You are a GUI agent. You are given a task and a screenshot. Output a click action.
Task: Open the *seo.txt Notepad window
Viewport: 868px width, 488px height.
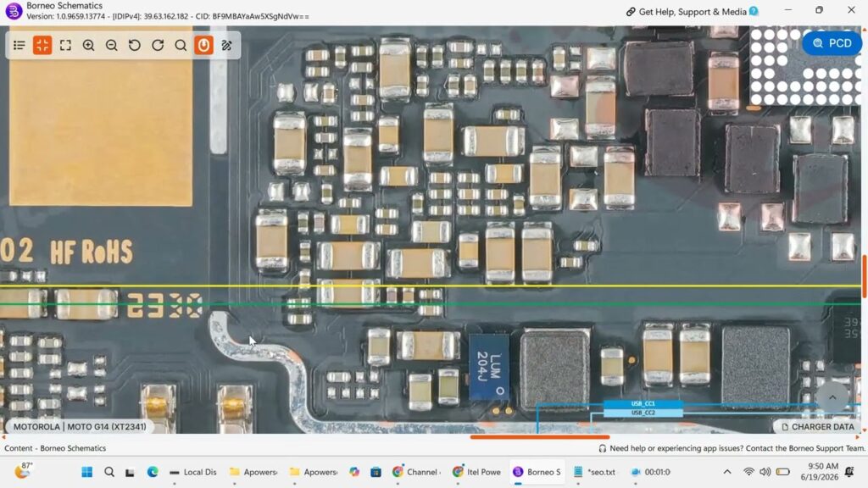coord(595,472)
